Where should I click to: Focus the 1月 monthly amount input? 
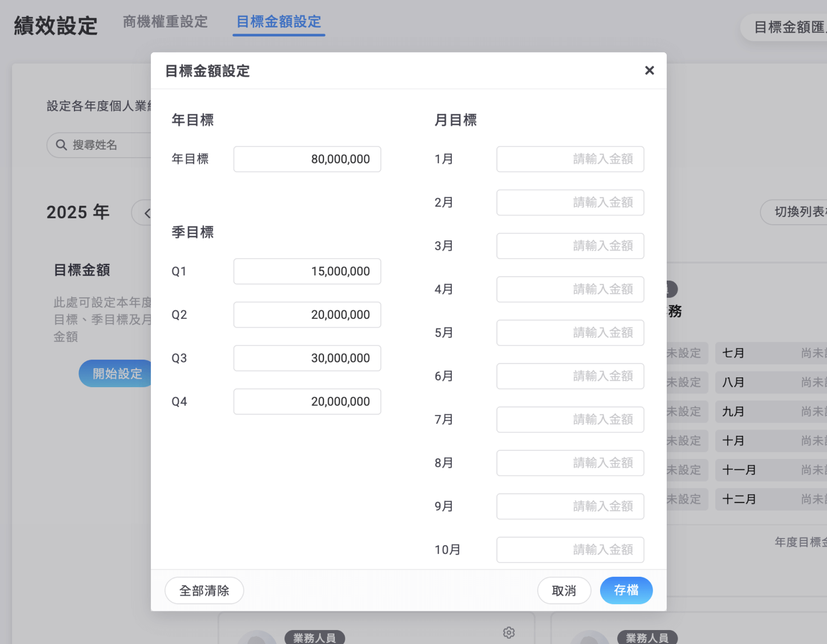click(x=570, y=159)
